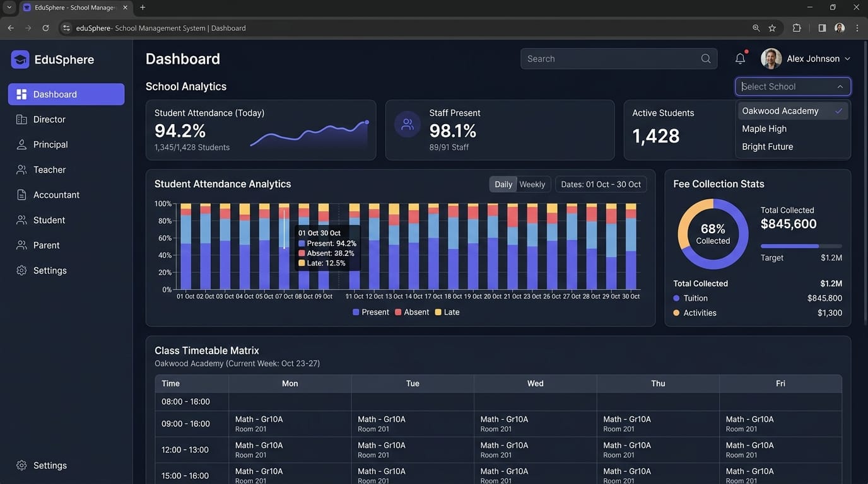Open a new browser tab
Image resolution: width=868 pixels, height=484 pixels.
[143, 7]
